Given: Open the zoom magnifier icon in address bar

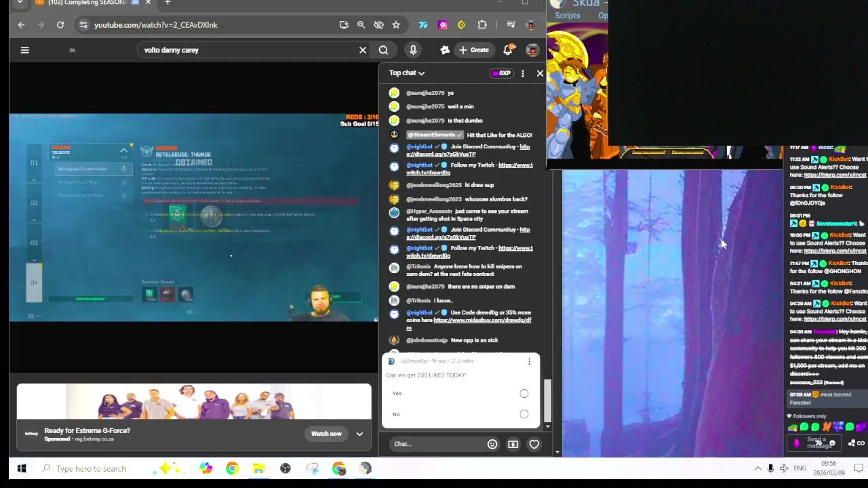Looking at the screenshot, I should click(361, 25).
